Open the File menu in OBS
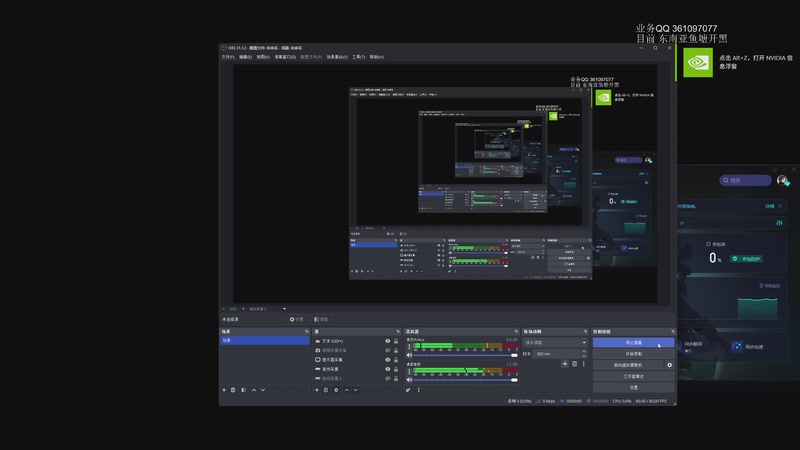The image size is (800, 450). coord(228,57)
